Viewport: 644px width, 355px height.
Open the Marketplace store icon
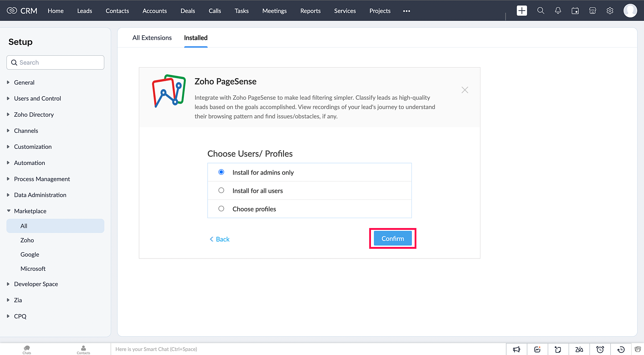pyautogui.click(x=592, y=11)
